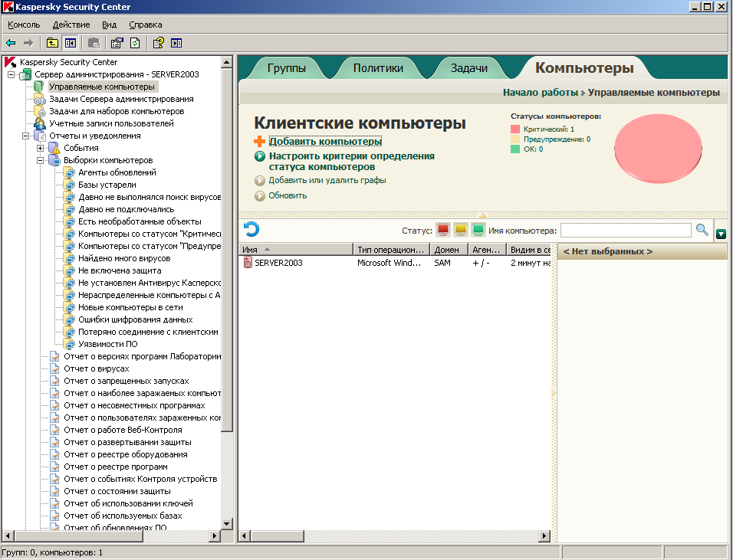Click the Начало работы breadcrumb link
Image resolution: width=733 pixels, height=560 pixels.
pyautogui.click(x=541, y=93)
